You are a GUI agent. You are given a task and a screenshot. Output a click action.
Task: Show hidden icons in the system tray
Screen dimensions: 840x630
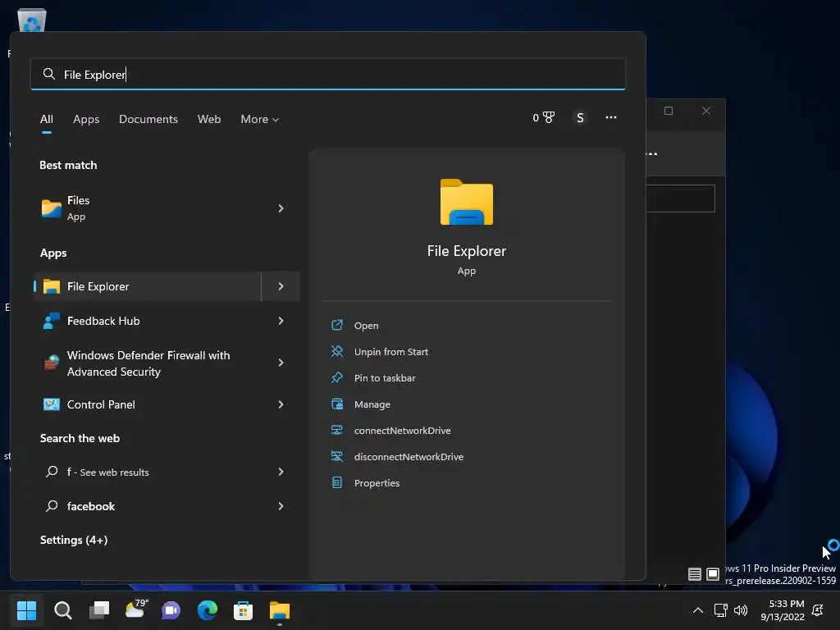698,610
